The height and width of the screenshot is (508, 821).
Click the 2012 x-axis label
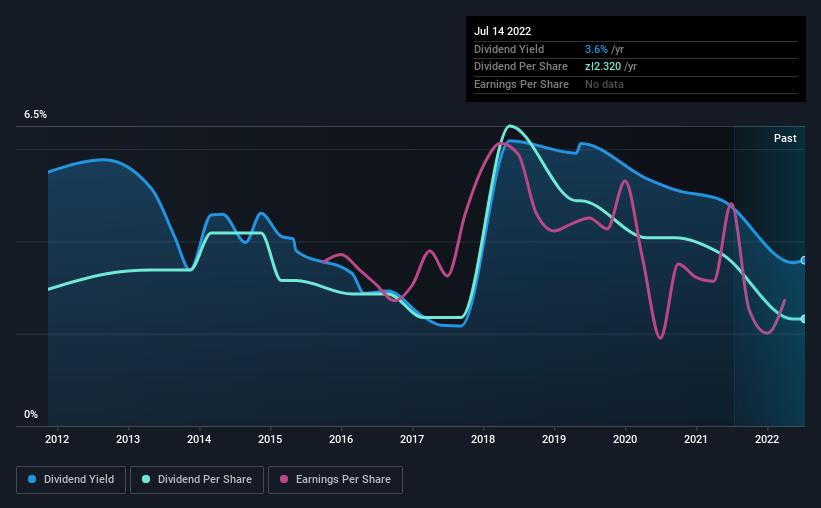(x=57, y=439)
